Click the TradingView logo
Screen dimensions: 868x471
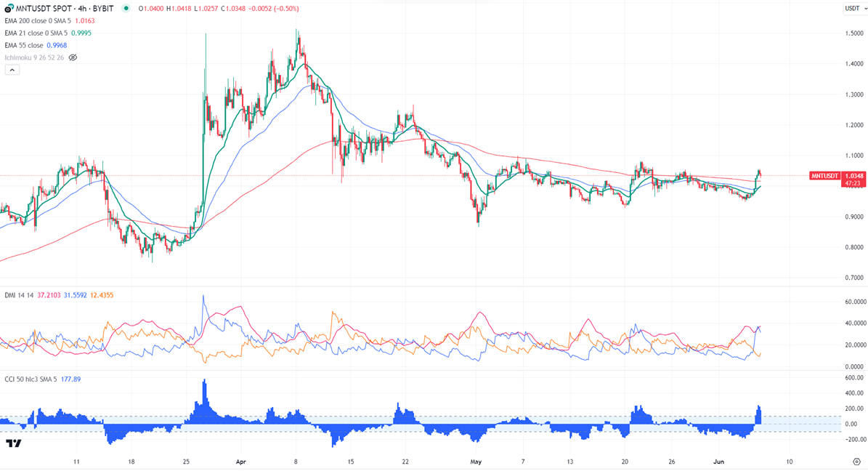(x=14, y=443)
